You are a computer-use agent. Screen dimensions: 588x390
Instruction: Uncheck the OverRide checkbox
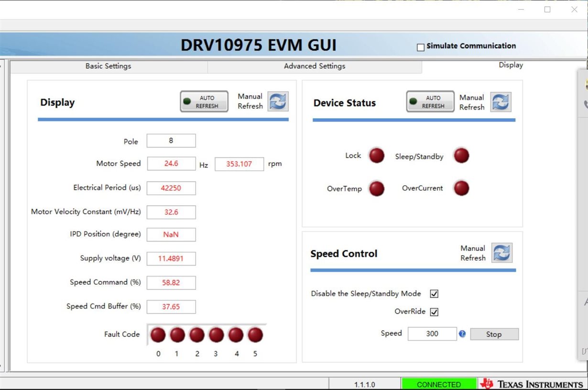tap(434, 312)
